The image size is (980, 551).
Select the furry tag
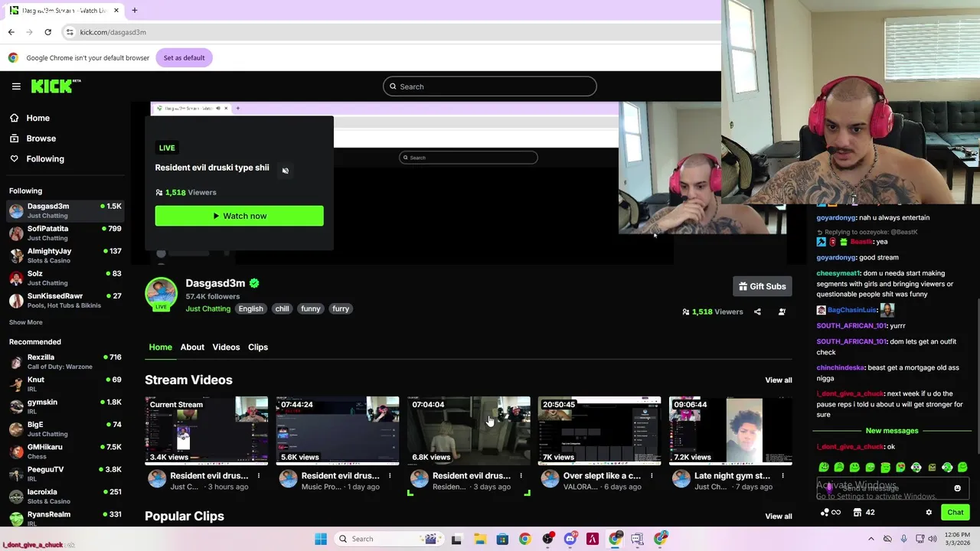341,309
